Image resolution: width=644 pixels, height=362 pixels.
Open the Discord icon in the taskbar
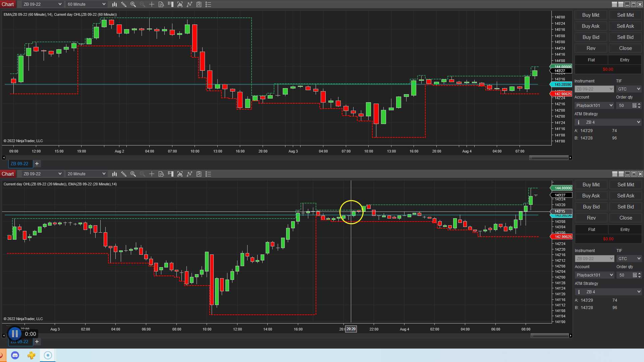tap(15, 355)
